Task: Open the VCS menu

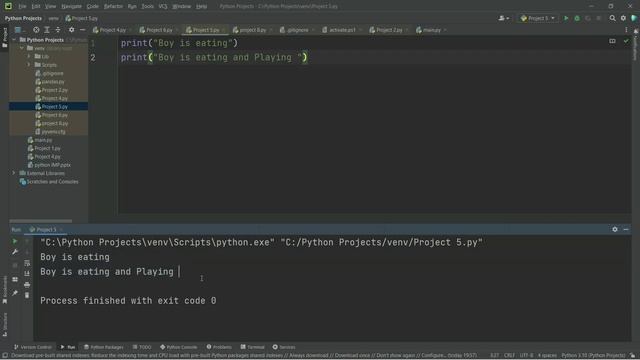Action: [162, 6]
